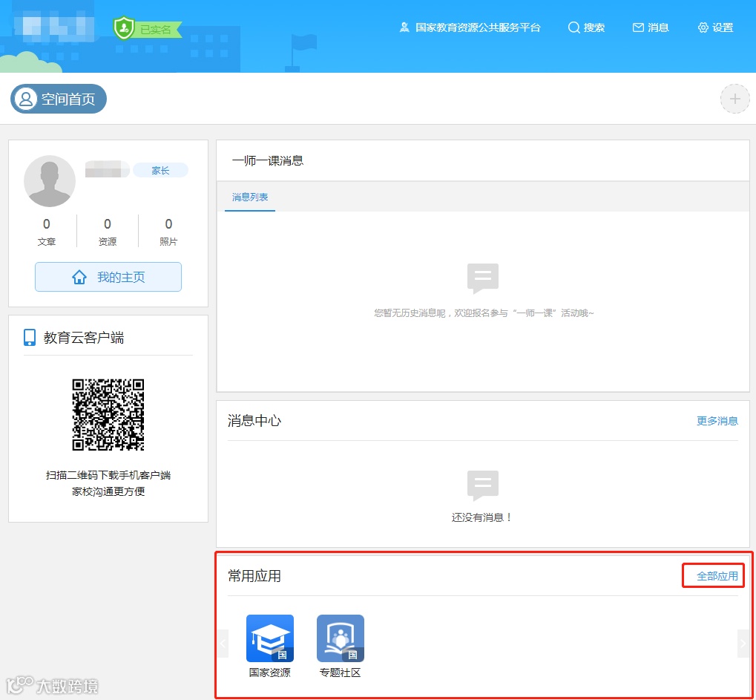Click the 专题社区 label text
Image resolution: width=756 pixels, height=700 pixels.
[340, 673]
